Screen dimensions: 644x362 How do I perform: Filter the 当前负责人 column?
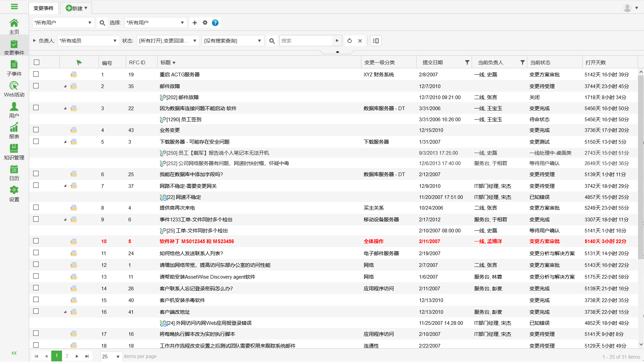pyautogui.click(x=522, y=63)
